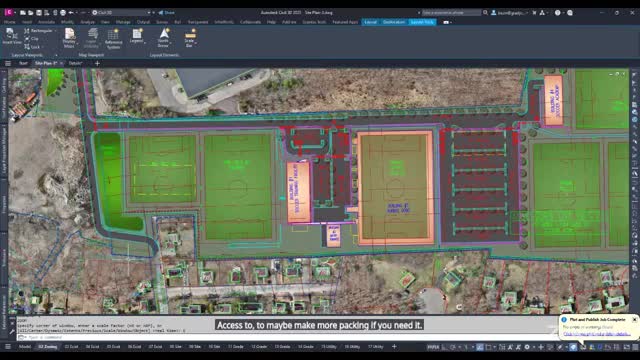This screenshot has height=360, width=640.
Task: Expand the Scale Bar dropdown arrow
Action: (x=197, y=42)
